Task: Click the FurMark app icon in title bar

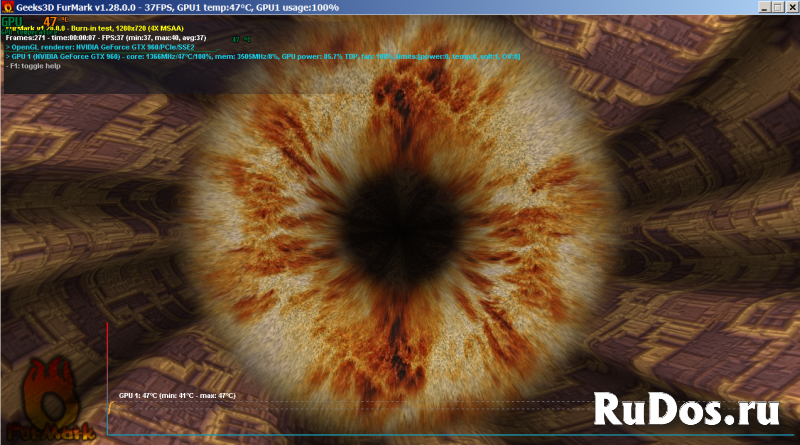Action: coord(7,7)
